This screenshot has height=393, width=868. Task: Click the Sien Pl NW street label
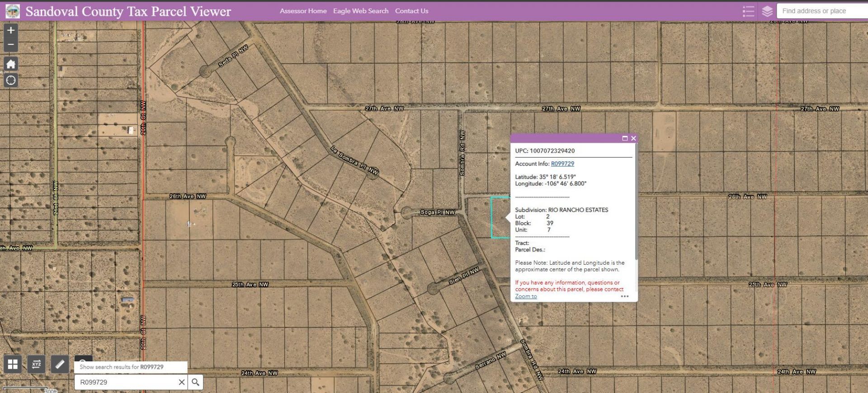point(464,276)
